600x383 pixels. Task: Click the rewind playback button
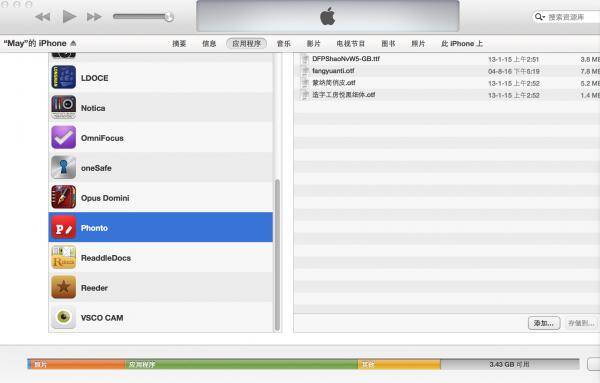pyautogui.click(x=42, y=17)
